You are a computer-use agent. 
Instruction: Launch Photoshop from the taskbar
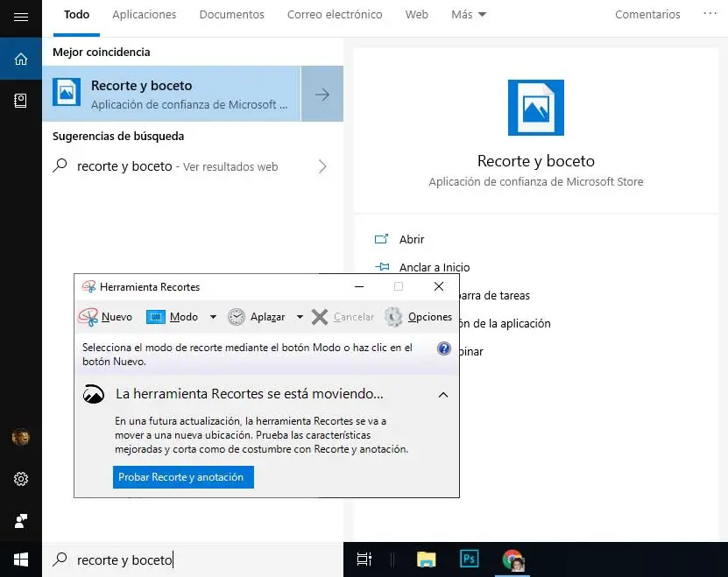point(469,559)
